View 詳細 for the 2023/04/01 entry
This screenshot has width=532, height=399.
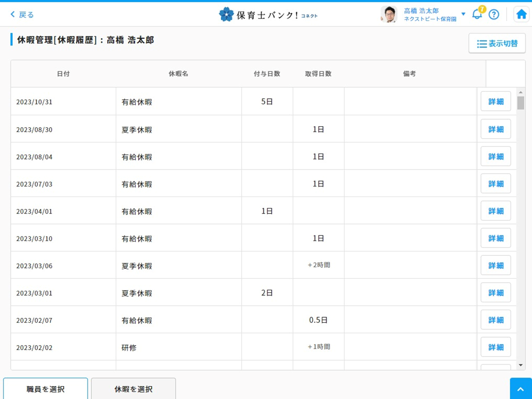(x=496, y=211)
